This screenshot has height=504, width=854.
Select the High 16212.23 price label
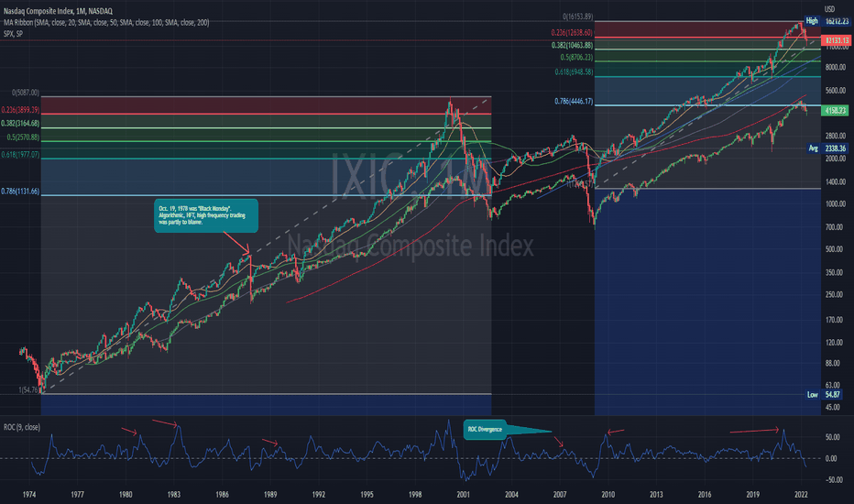[x=827, y=21]
